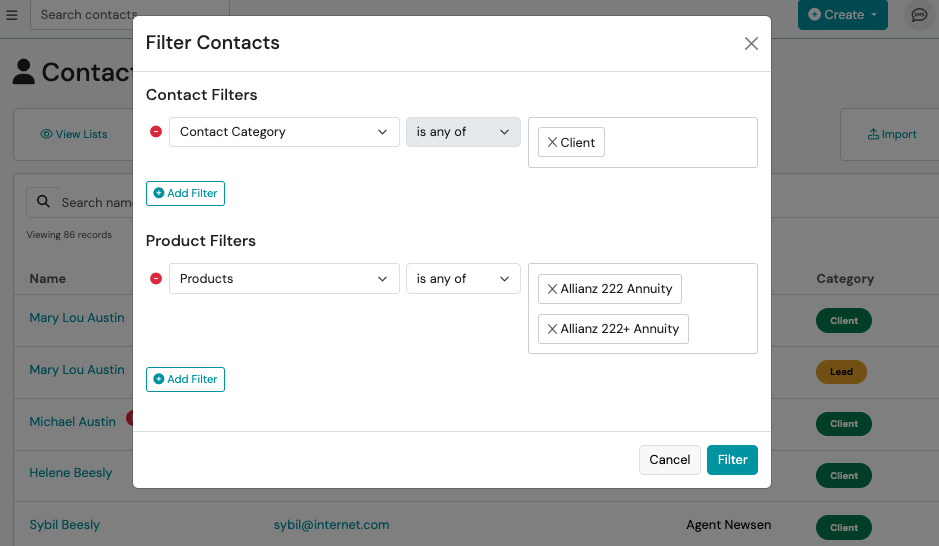Open View Lists

pyautogui.click(x=74, y=134)
